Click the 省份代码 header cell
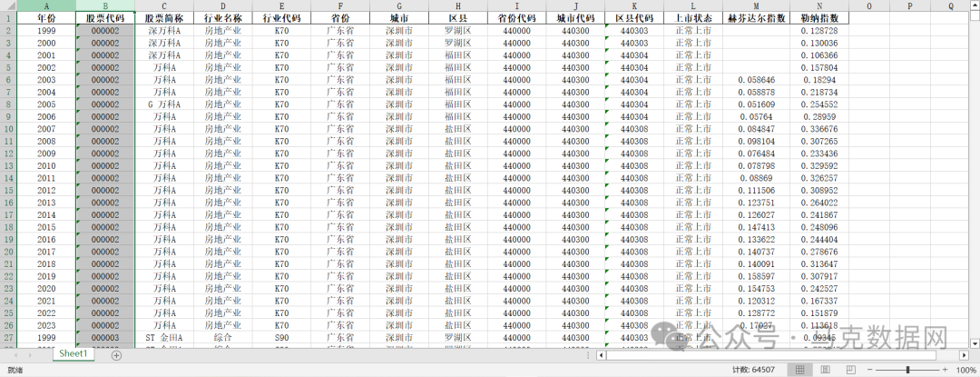 point(517,17)
